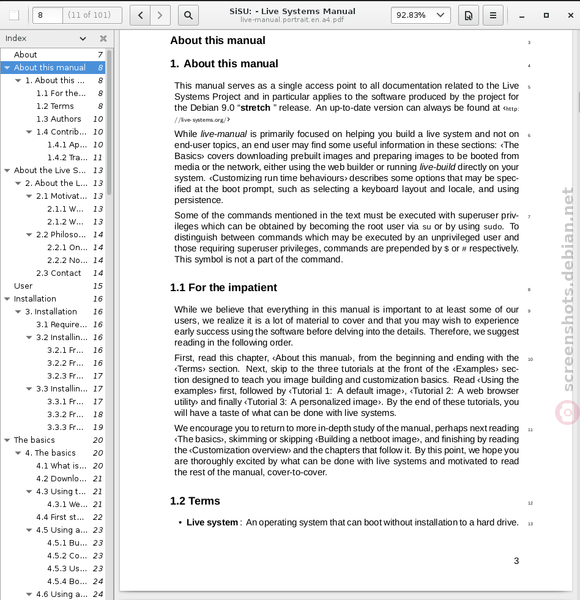Toggle the sidebar button in the toolbar
The width and height of the screenshot is (580, 600).
click(14, 15)
